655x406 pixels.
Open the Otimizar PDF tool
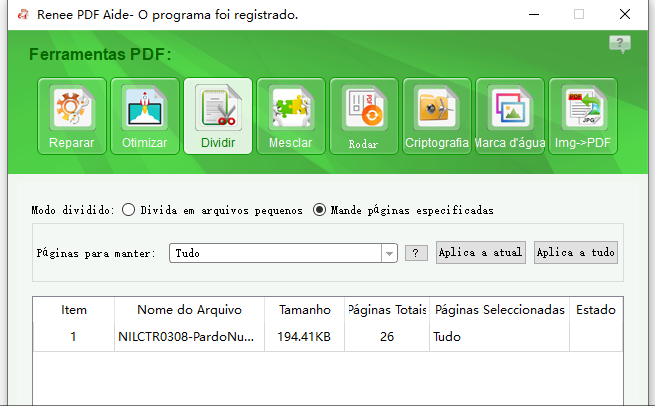(145, 116)
